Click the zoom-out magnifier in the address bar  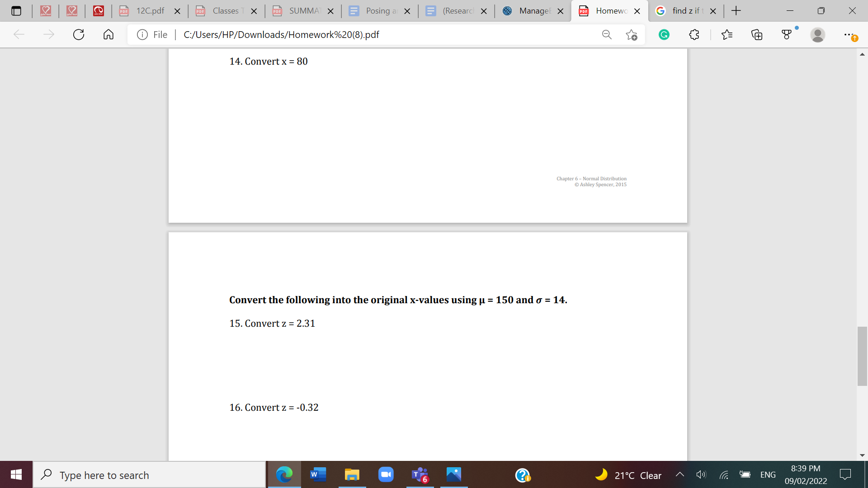click(606, 34)
